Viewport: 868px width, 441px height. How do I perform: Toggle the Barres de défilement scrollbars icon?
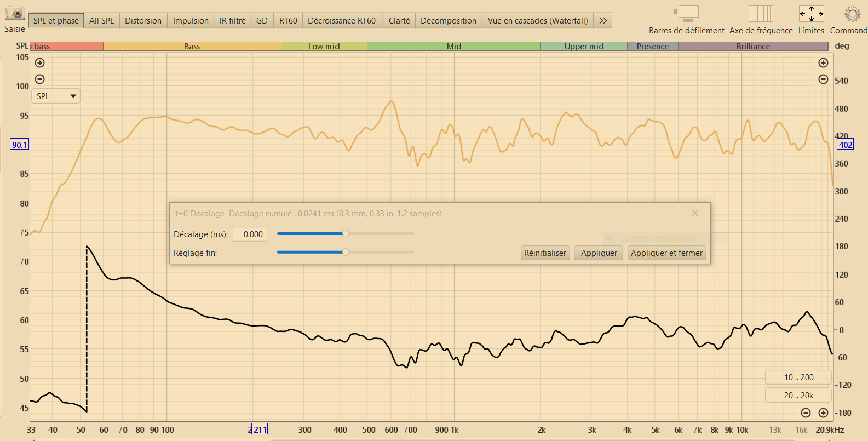coord(686,13)
